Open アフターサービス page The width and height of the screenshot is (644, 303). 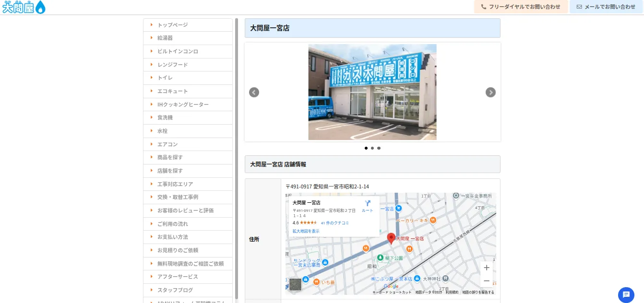(188, 277)
